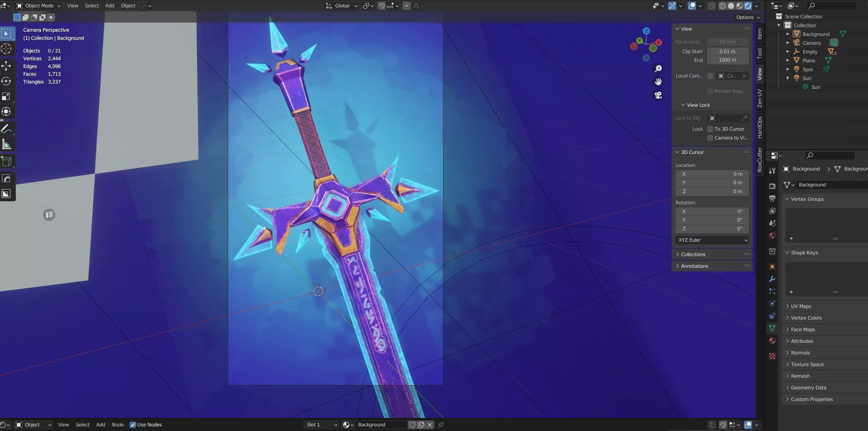Image resolution: width=868 pixels, height=431 pixels.
Task: Open the Object properties tab
Action: click(772, 267)
